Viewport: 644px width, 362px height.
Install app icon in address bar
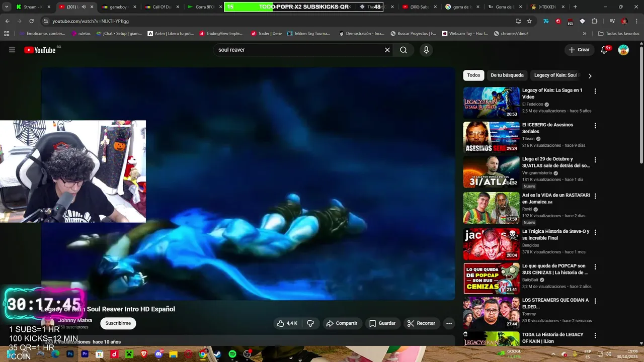point(518,21)
